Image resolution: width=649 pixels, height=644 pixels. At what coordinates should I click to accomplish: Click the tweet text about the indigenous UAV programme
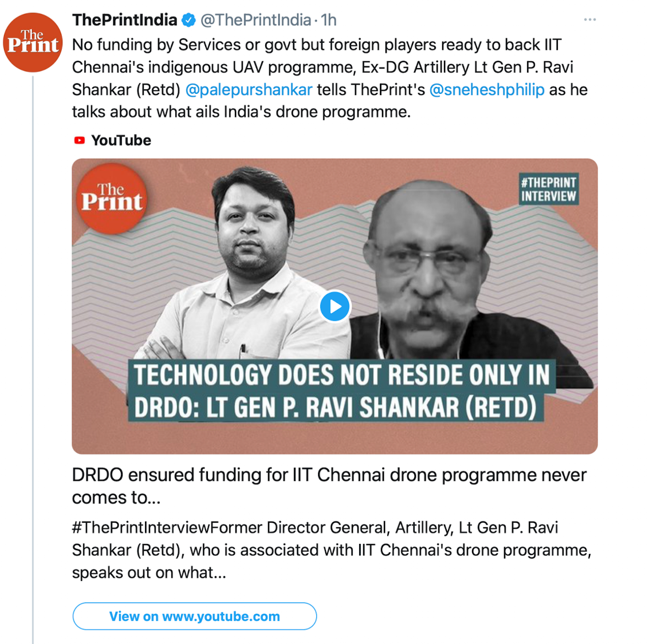[321, 67]
